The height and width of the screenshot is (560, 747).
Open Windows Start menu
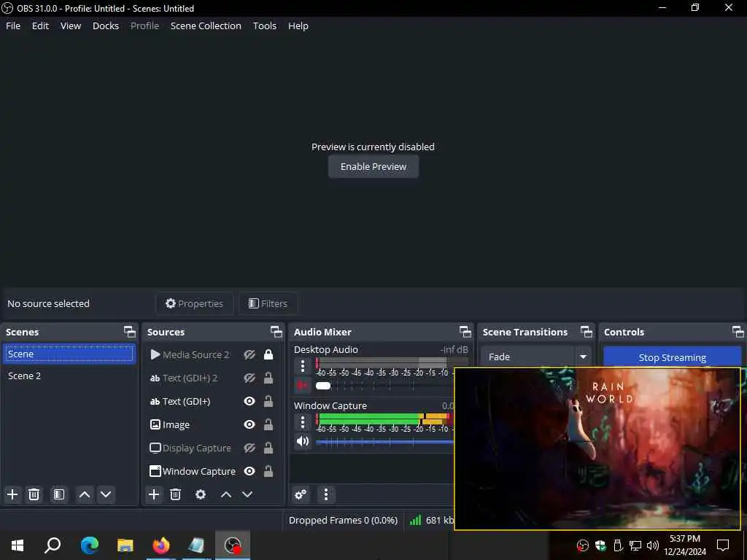tap(18, 545)
